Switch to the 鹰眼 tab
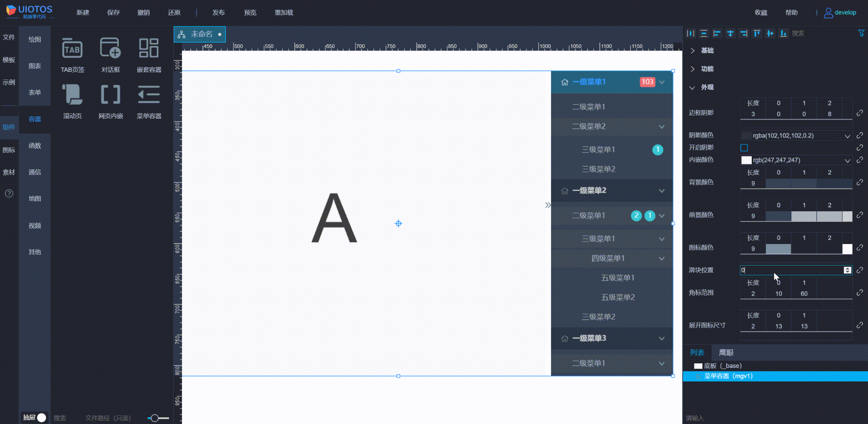Viewport: 868px width, 424px height. (726, 352)
